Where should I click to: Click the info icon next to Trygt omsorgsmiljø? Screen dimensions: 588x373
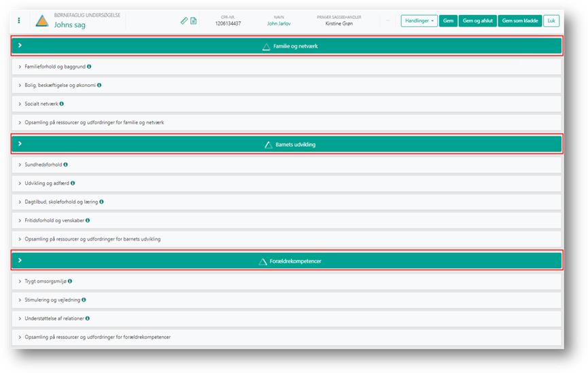click(70, 281)
